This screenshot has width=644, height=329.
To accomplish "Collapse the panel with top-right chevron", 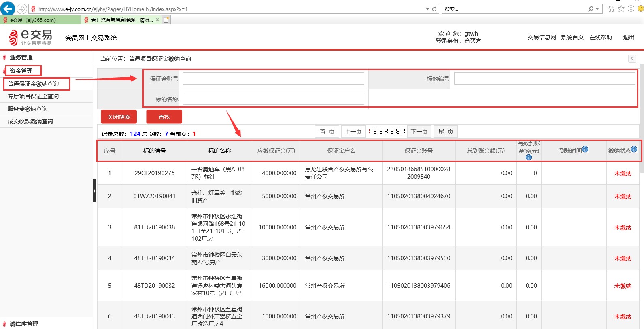I will 632,59.
